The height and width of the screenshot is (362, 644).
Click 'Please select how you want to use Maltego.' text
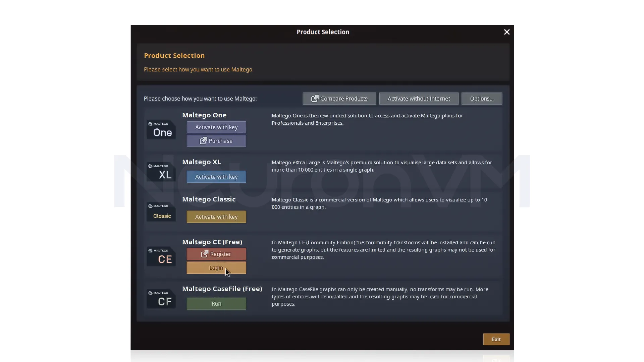(199, 69)
